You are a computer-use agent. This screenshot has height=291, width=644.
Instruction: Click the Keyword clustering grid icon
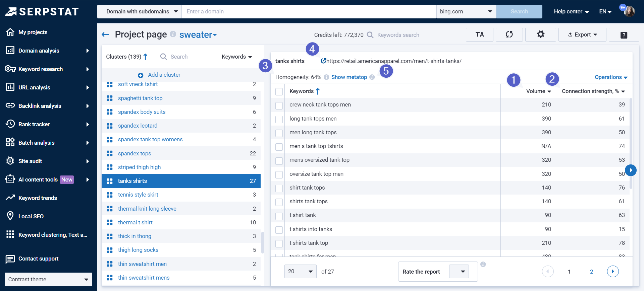tap(10, 235)
